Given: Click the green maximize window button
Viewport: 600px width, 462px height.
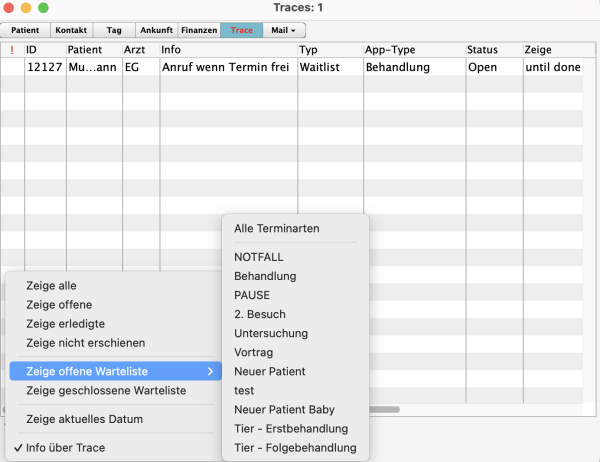Looking at the screenshot, I should pos(43,8).
